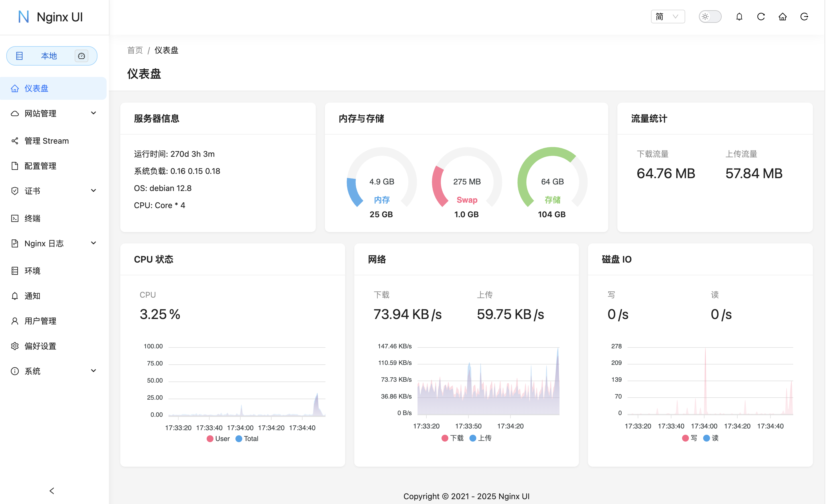The width and height of the screenshot is (826, 504).
Task: Toggle the 上传 series in network legend
Action: click(x=481, y=438)
